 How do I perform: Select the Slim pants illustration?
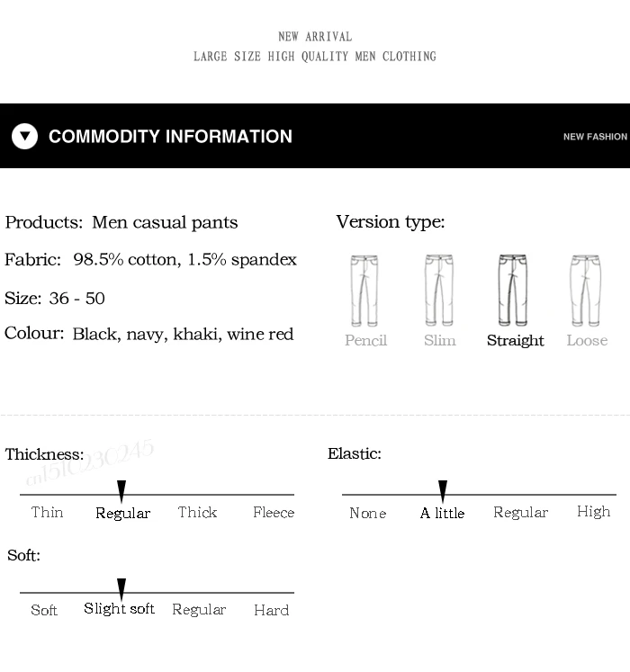click(x=438, y=291)
